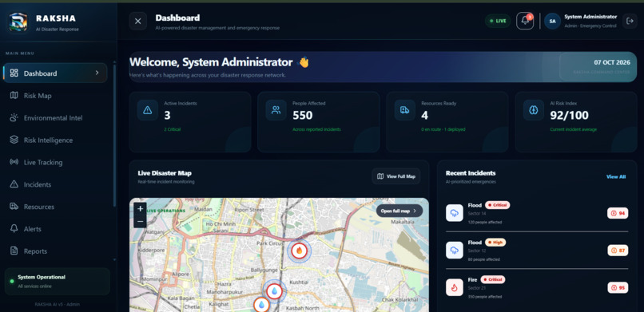
Task: Open Risk Intelligence menu item
Action: click(x=55, y=140)
